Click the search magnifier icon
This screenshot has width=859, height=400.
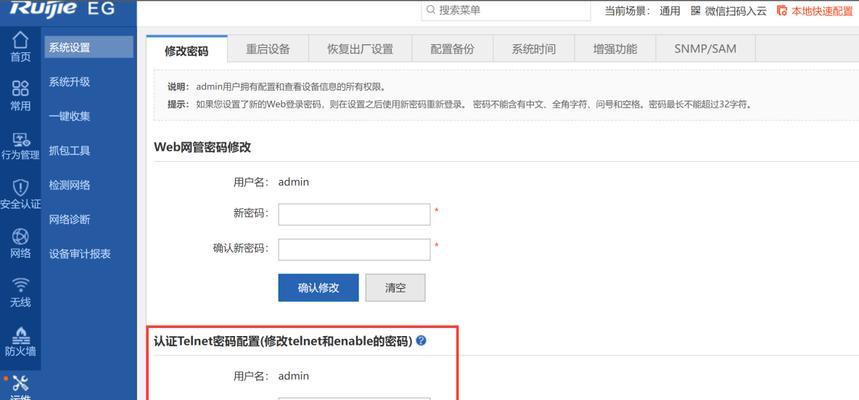coord(431,10)
